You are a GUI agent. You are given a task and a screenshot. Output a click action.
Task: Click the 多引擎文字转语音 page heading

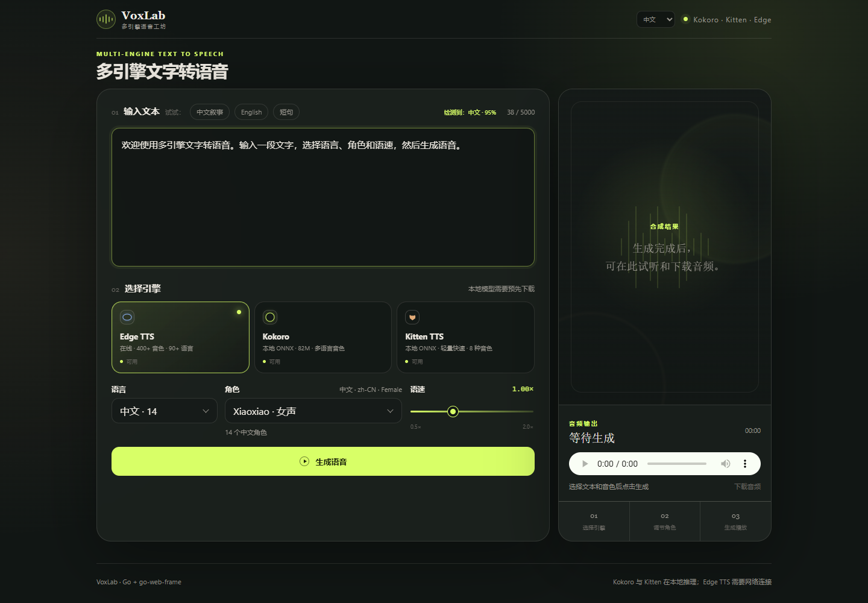162,72
